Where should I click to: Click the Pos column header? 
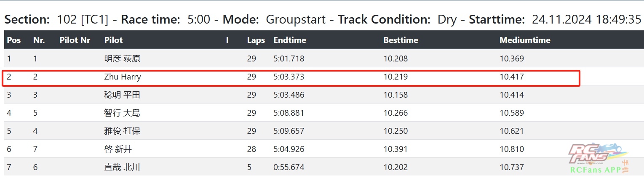click(14, 40)
